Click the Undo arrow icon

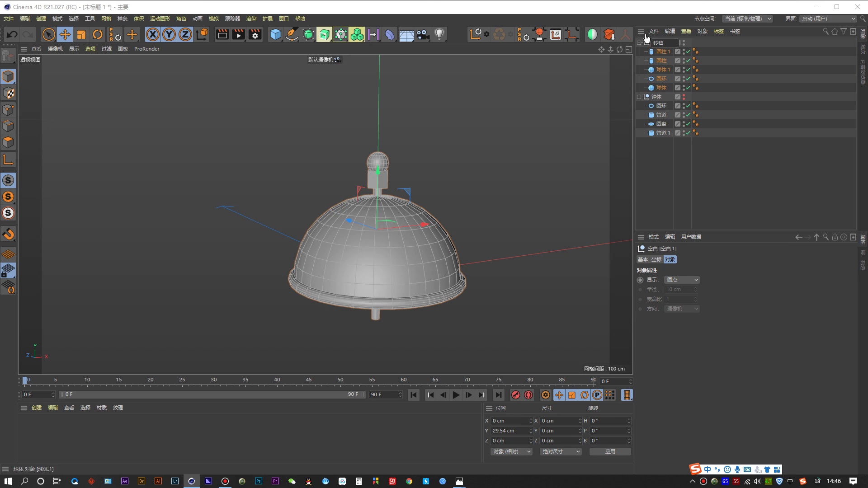click(12, 34)
